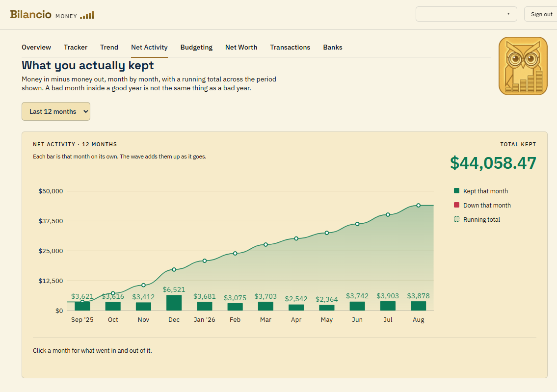The height and width of the screenshot is (392, 557).
Task: Select the March bar
Action: pyautogui.click(x=265, y=306)
